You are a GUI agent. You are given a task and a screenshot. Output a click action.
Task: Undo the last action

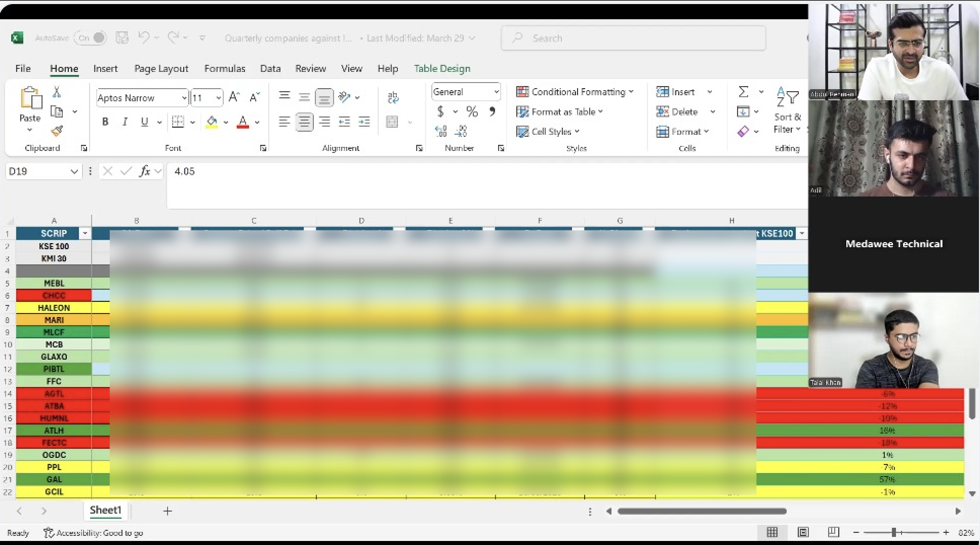click(144, 37)
